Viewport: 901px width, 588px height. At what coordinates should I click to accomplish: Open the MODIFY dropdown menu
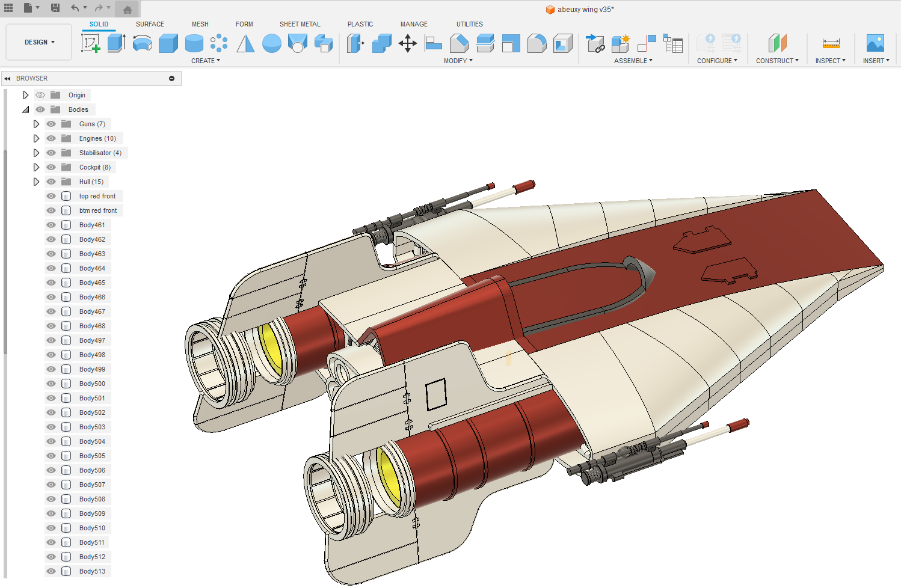[x=458, y=61]
